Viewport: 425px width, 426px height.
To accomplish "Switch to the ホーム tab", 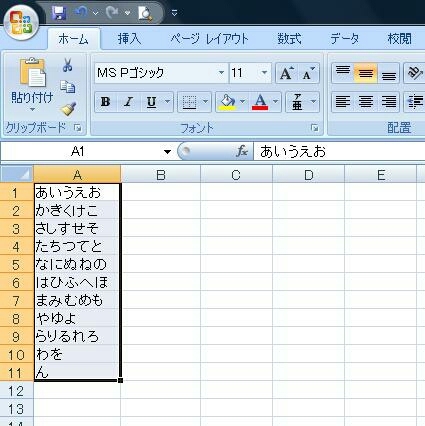I will point(73,39).
